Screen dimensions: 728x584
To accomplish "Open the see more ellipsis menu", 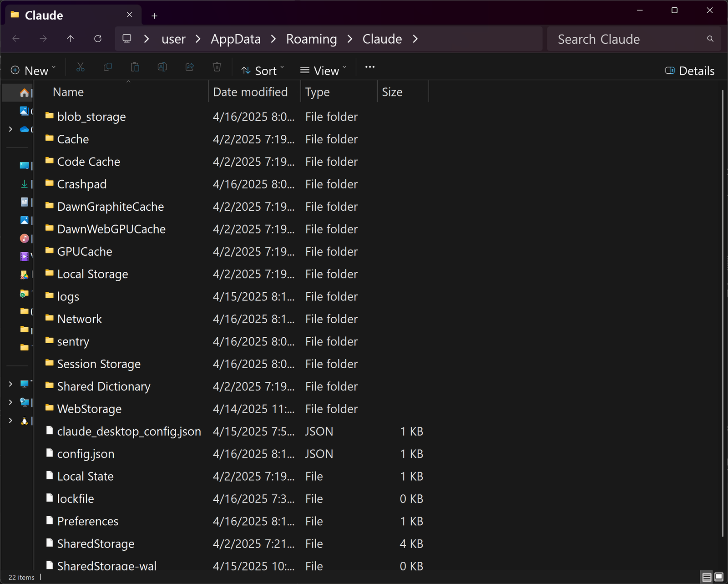I will pos(370,67).
